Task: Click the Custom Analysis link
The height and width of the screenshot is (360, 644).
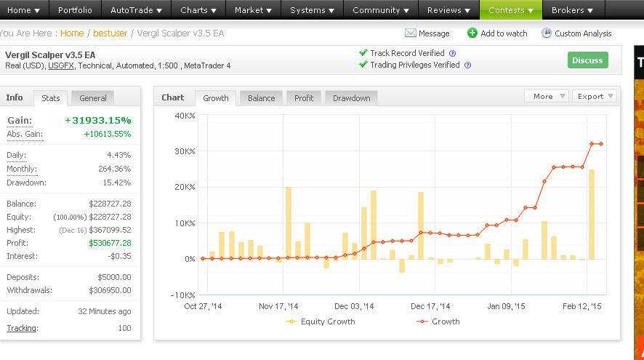Action: coord(583,33)
